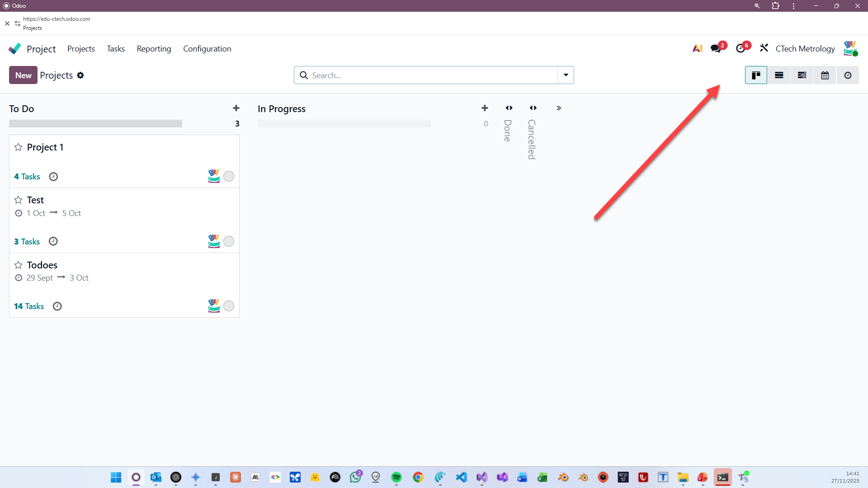This screenshot has width=868, height=488.
Task: Switch to Gantt view icon
Action: pos(802,75)
